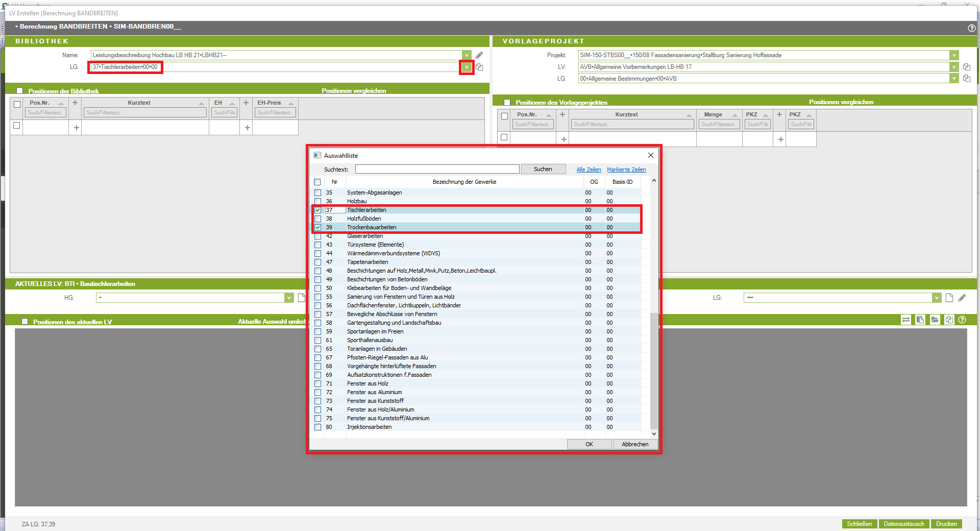
Task: Check the box for 38 Holzfußböden
Action: click(317, 219)
